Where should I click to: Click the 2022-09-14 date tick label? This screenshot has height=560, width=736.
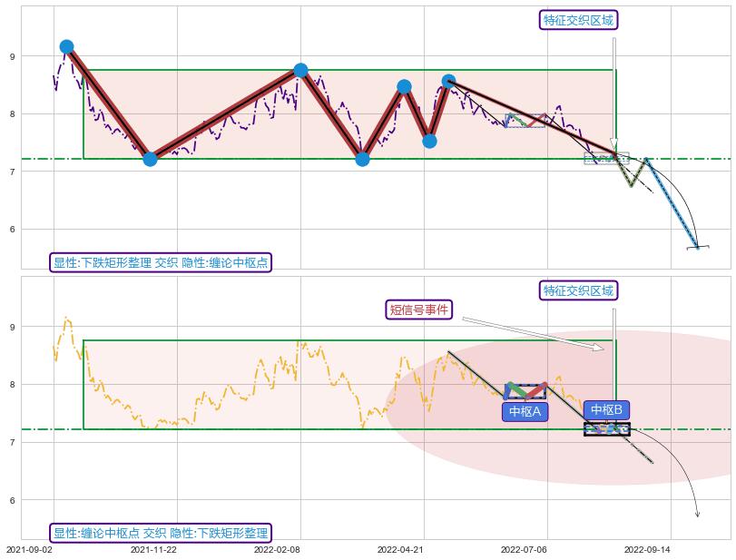pyautogui.click(x=647, y=550)
